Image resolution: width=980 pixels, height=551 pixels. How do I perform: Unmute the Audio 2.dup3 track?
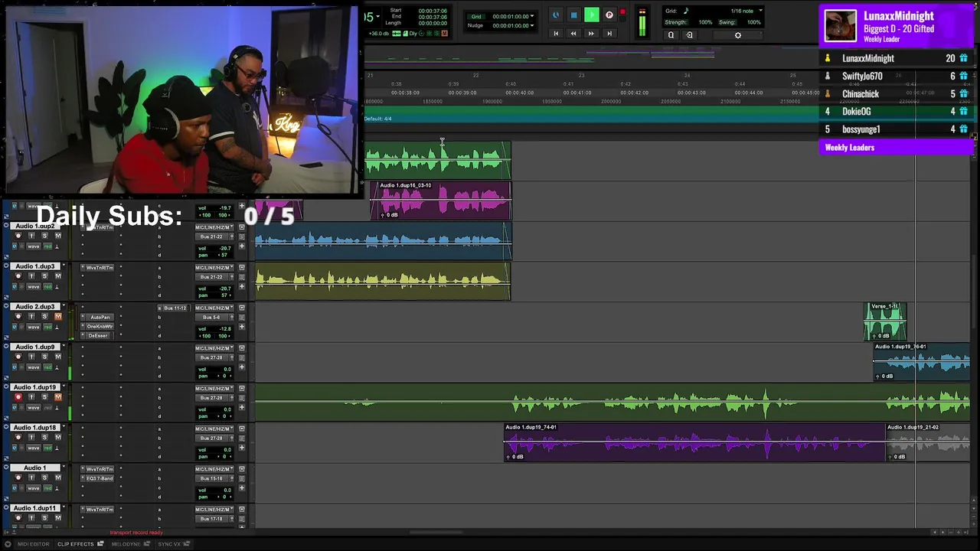click(57, 316)
